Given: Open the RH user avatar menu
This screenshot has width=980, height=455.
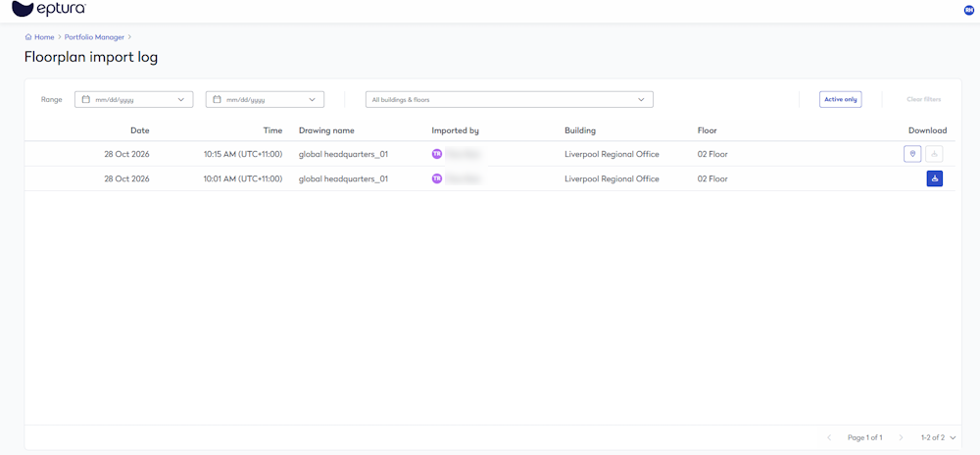Looking at the screenshot, I should [969, 10].
